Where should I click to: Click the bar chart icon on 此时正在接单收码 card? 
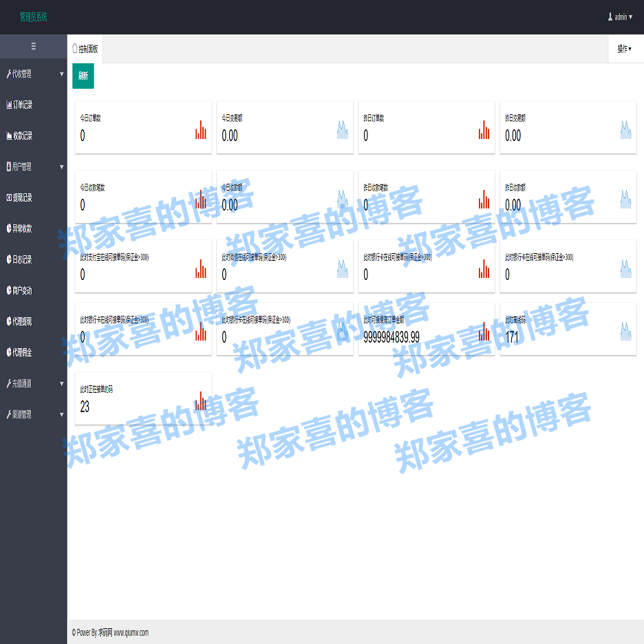pos(201,401)
